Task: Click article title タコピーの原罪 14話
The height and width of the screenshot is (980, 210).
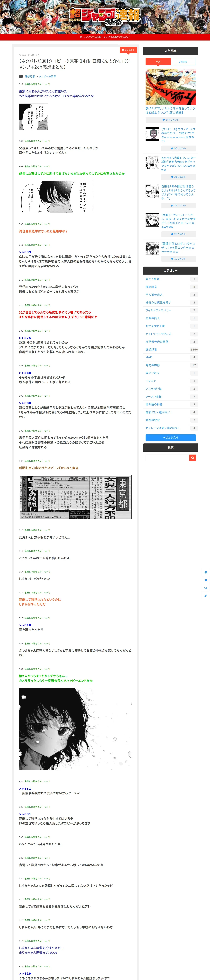Action: 75,64
